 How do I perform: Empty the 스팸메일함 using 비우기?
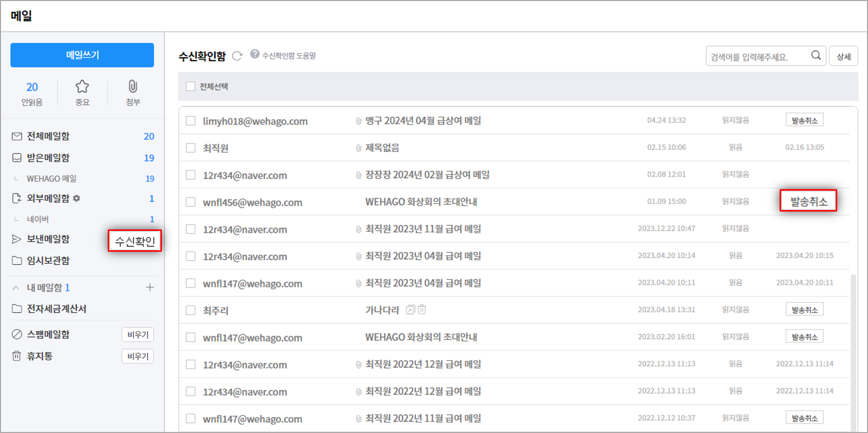138,335
